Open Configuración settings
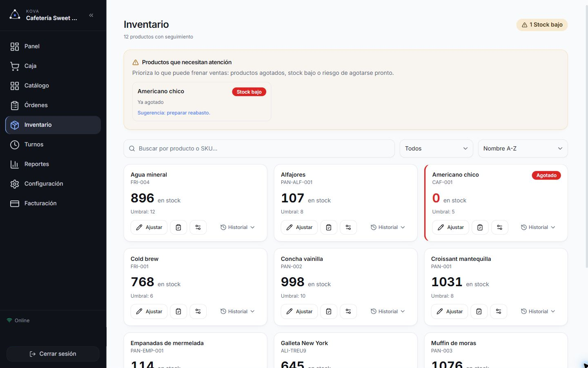The height and width of the screenshot is (368, 588). 53,184
